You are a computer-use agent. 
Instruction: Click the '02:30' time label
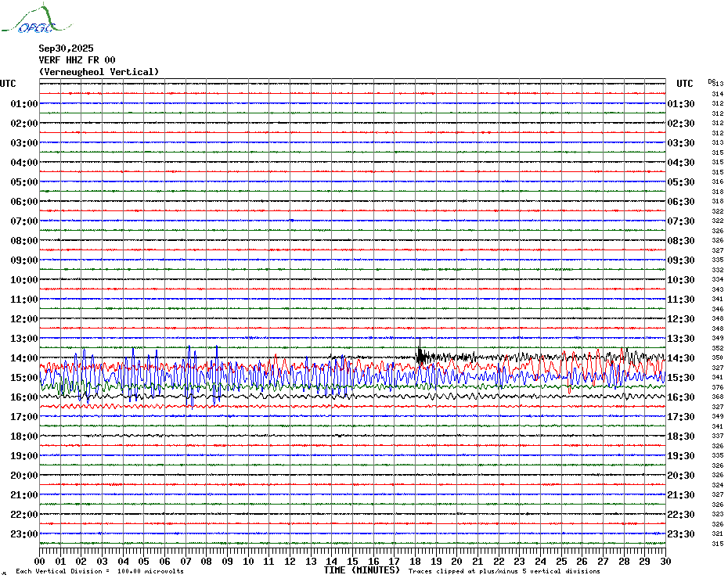point(681,123)
